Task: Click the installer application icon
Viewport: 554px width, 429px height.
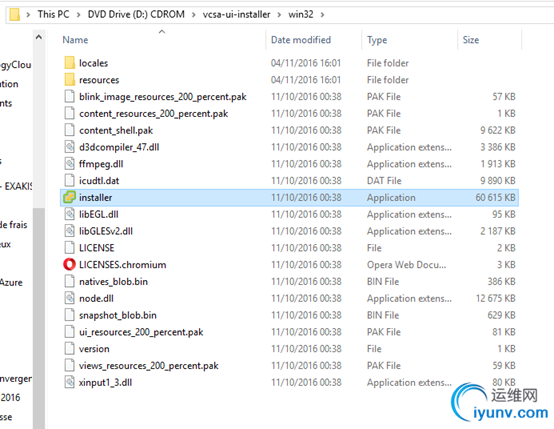Action: [70, 197]
